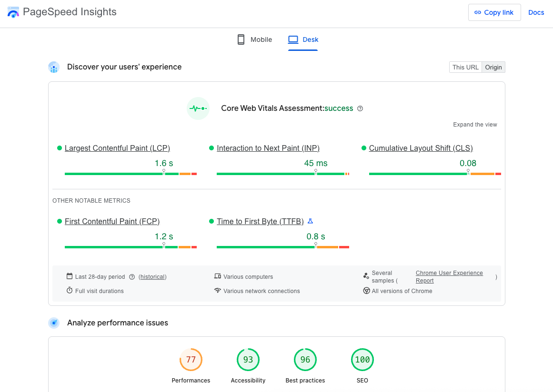
Task: Click the Core Web Vitals pulse icon
Action: tap(198, 108)
